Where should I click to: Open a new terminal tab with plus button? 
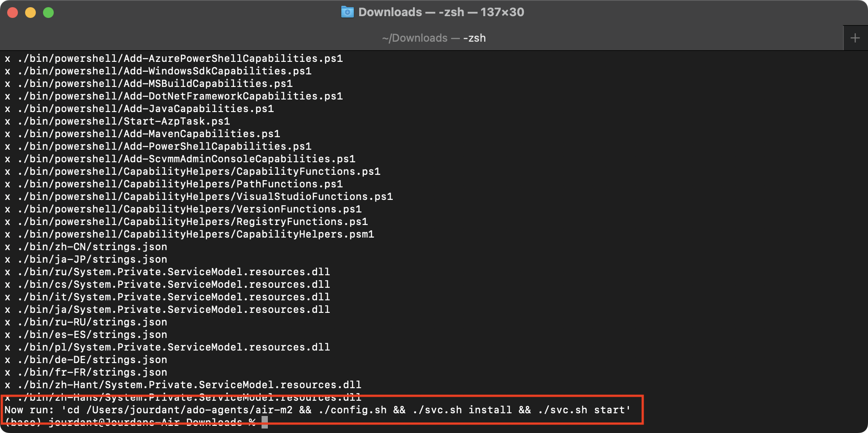pos(855,38)
